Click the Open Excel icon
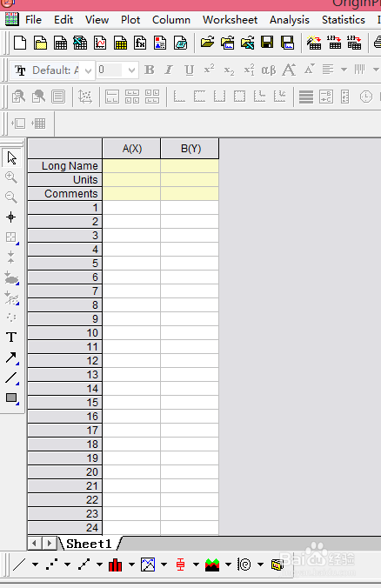The width and height of the screenshot is (381, 588). point(248,43)
